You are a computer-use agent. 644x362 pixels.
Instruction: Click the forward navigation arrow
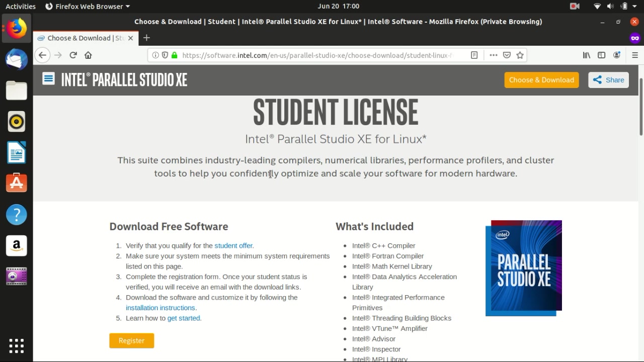coord(58,55)
